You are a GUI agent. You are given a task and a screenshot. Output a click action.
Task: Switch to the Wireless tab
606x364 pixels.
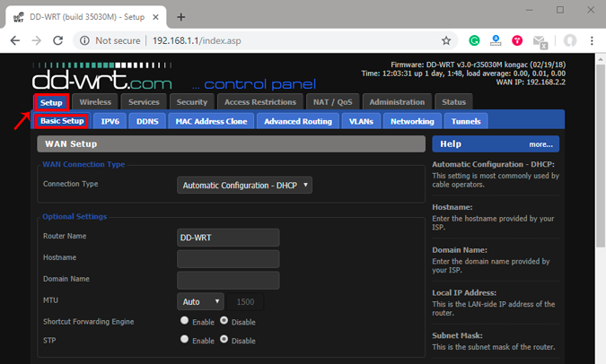(94, 102)
